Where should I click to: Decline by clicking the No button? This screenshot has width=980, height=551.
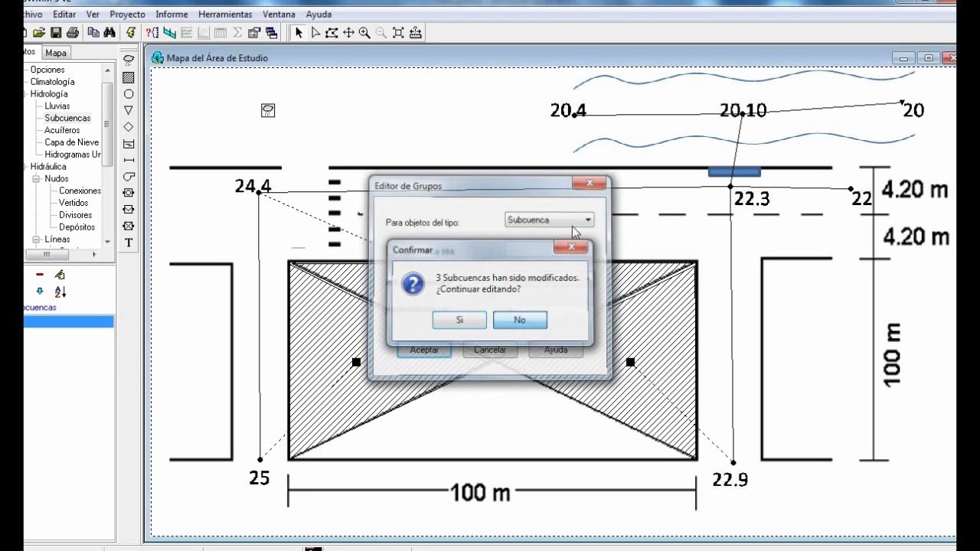[520, 320]
